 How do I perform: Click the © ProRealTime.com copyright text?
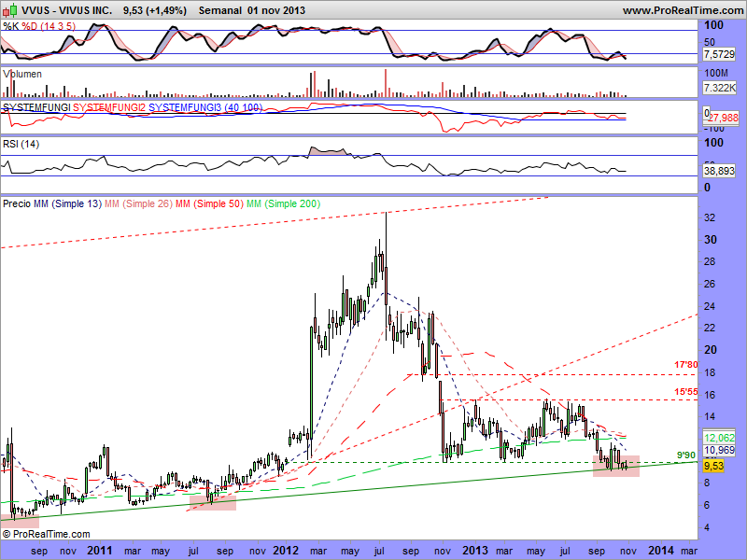pos(46,534)
